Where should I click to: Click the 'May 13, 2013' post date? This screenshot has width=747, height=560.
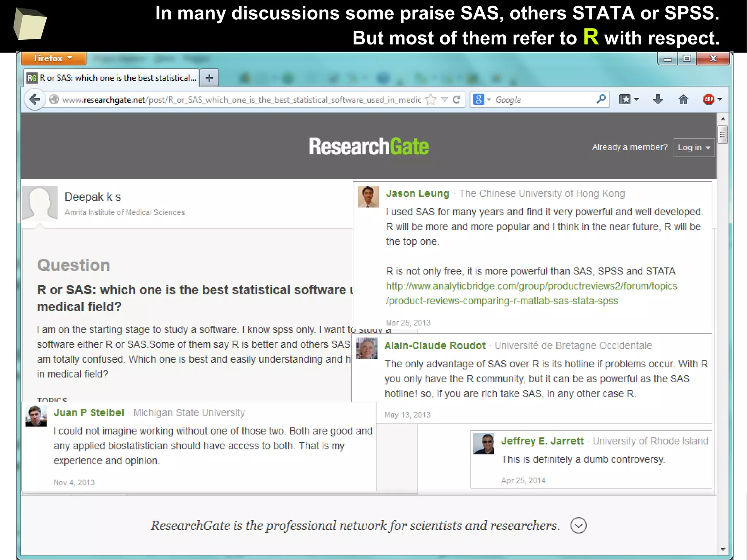click(407, 415)
